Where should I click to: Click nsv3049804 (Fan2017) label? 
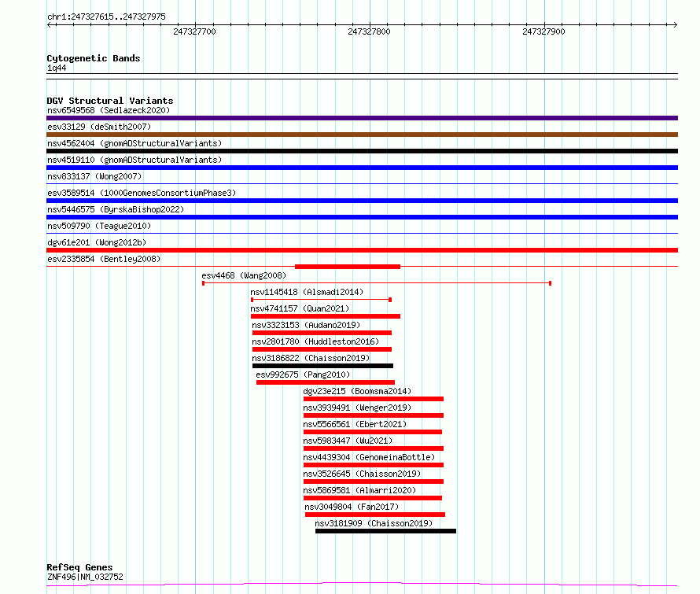click(x=352, y=507)
